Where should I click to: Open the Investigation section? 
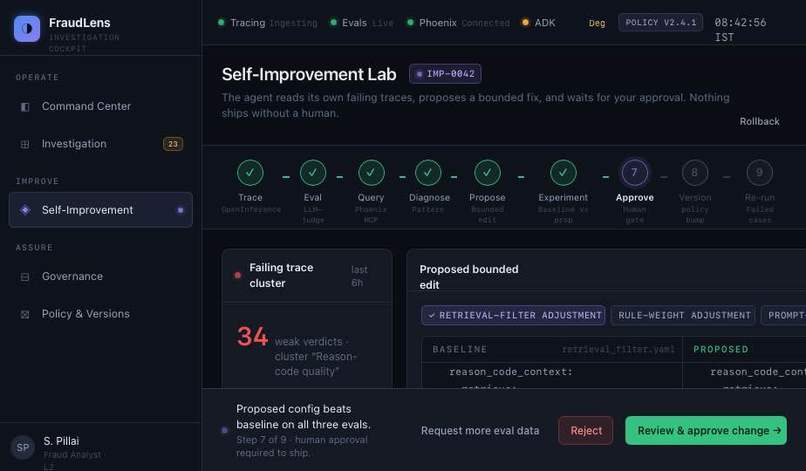click(x=101, y=144)
